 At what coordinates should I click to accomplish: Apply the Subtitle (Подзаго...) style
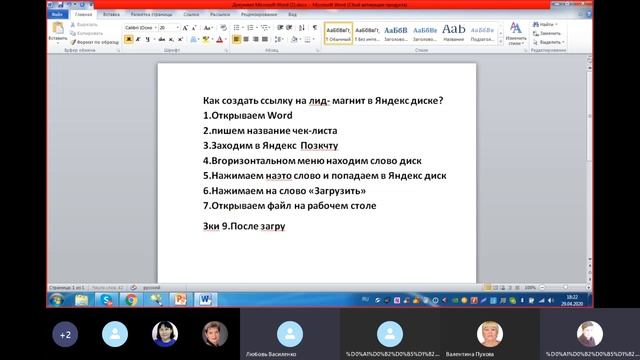[x=482, y=33]
